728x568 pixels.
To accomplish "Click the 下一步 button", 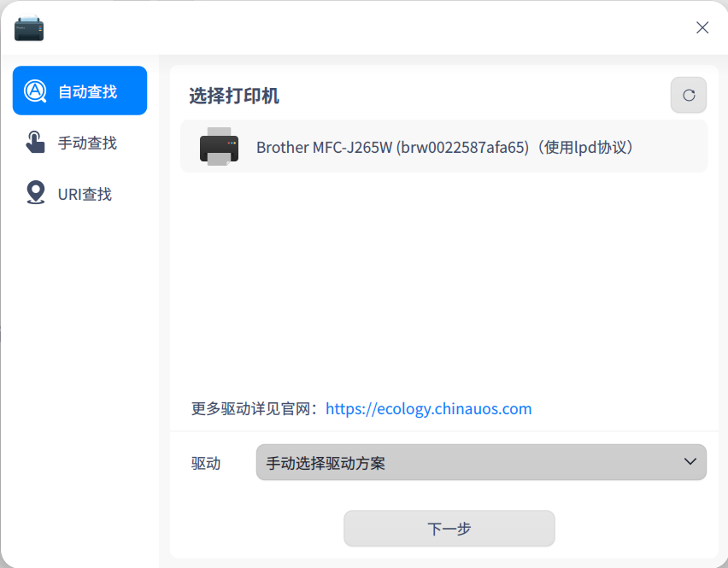I will coord(449,529).
